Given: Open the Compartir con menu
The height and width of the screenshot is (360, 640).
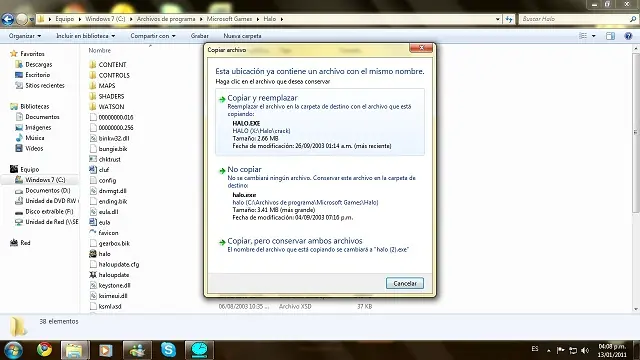Looking at the screenshot, I should (153, 36).
